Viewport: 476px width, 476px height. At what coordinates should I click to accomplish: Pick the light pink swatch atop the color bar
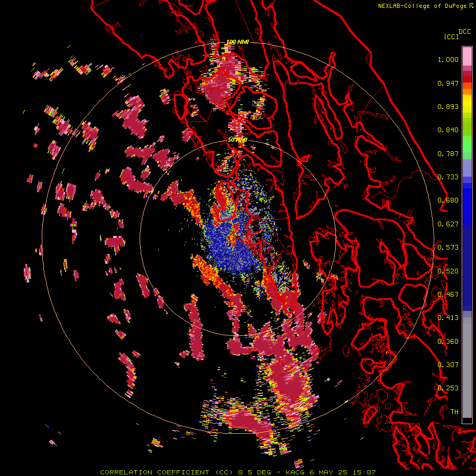tap(467, 56)
